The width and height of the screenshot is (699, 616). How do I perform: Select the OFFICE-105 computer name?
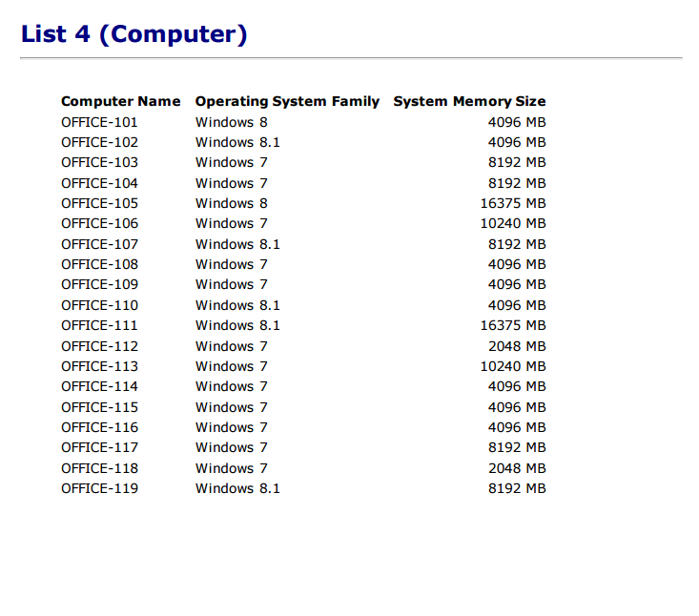(x=99, y=203)
